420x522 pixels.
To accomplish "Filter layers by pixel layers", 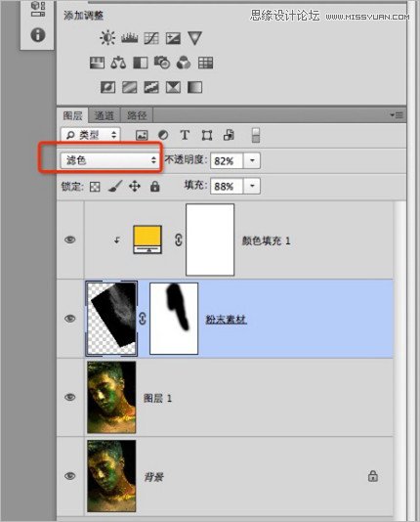I will coord(142,135).
